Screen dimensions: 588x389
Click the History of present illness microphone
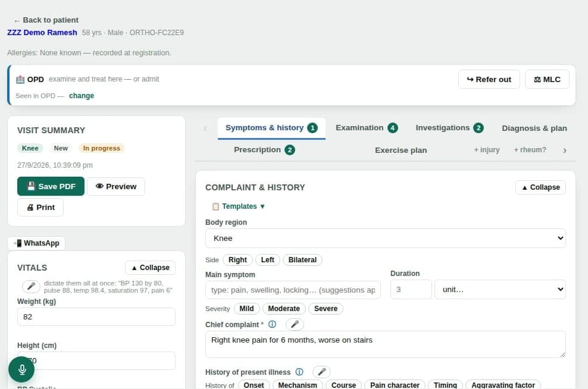[x=322, y=372]
